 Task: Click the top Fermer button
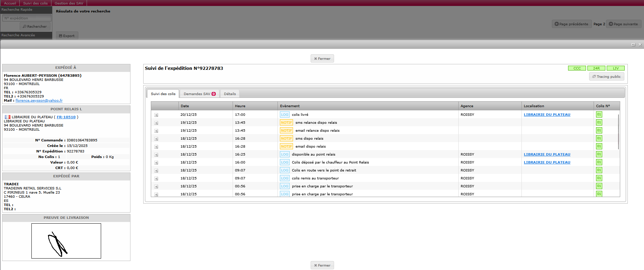click(322, 59)
